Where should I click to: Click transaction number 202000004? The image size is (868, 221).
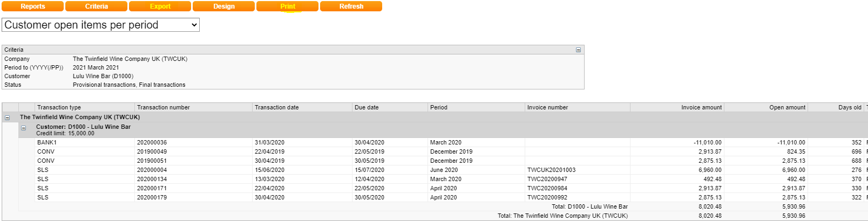point(152,170)
